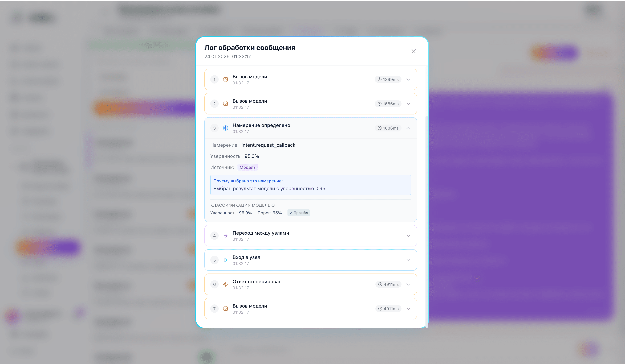
Task: Click the Прошёл status badge
Action: coord(298,213)
